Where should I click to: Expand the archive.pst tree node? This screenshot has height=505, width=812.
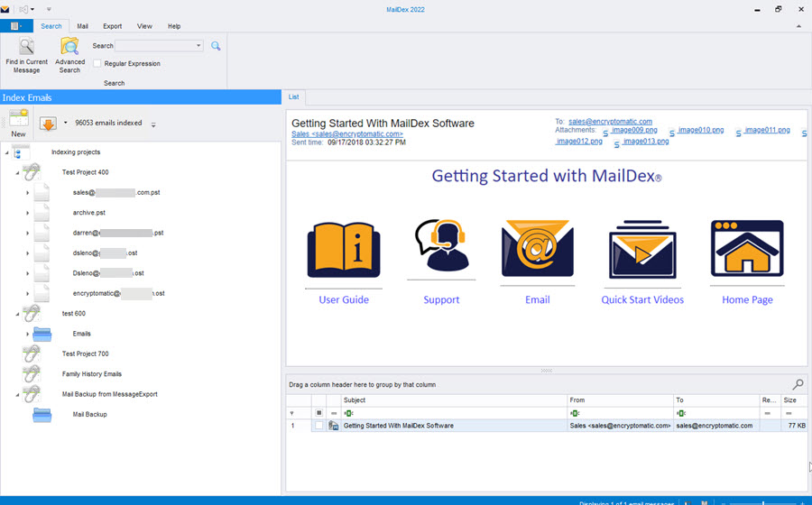click(x=27, y=213)
